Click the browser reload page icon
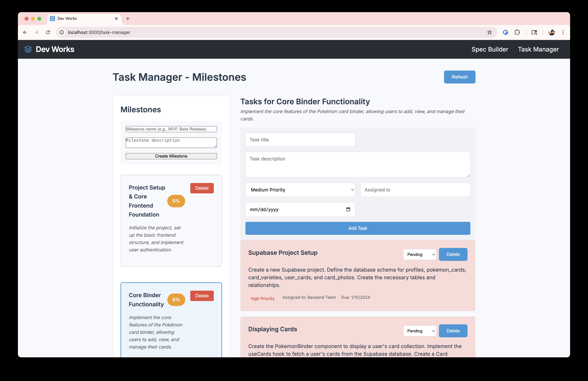The height and width of the screenshot is (381, 588). [x=48, y=32]
